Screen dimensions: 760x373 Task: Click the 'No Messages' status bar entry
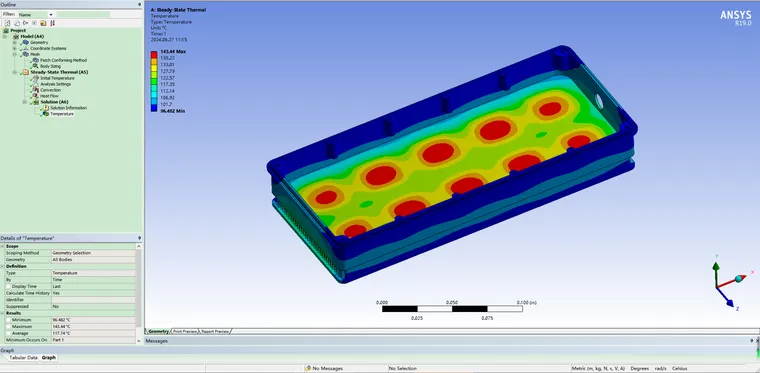click(324, 369)
